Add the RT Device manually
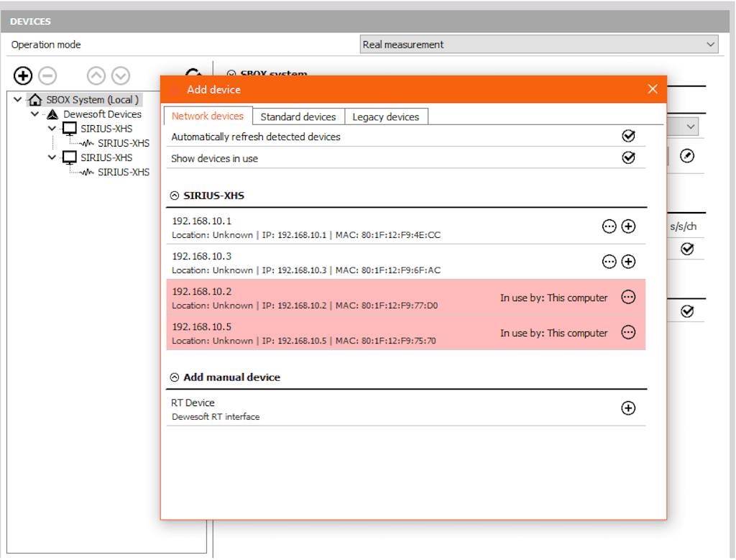The width and height of the screenshot is (736, 560). pos(628,408)
